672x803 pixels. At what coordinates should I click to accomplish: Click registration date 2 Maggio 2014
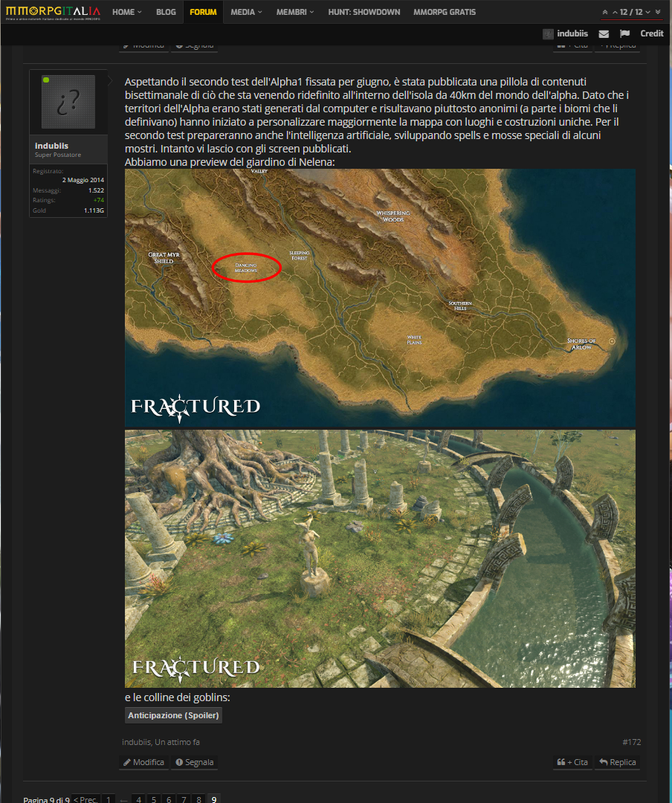click(83, 180)
